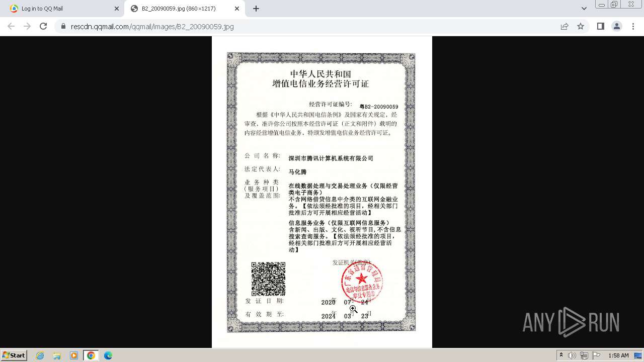The width and height of the screenshot is (644, 362).
Task: Go back to previous page
Action: (x=11, y=26)
